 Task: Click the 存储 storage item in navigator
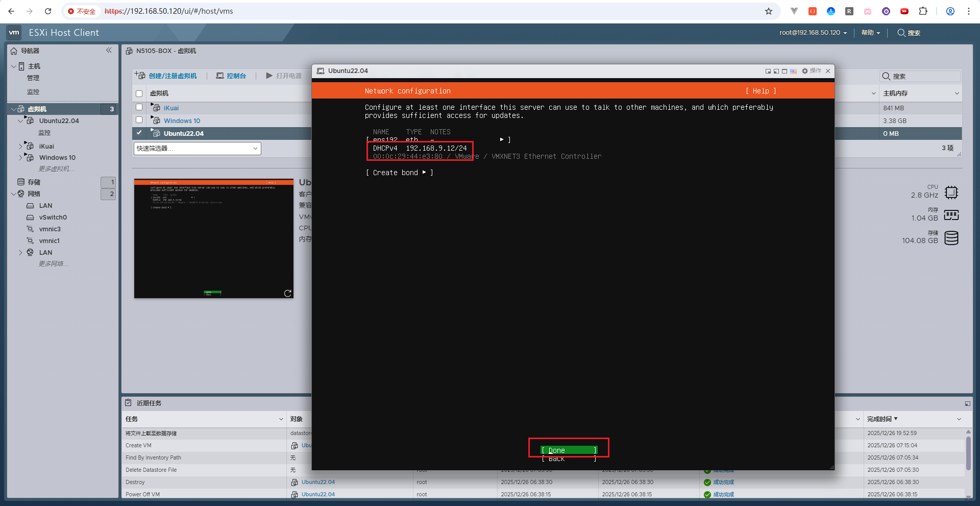point(34,182)
